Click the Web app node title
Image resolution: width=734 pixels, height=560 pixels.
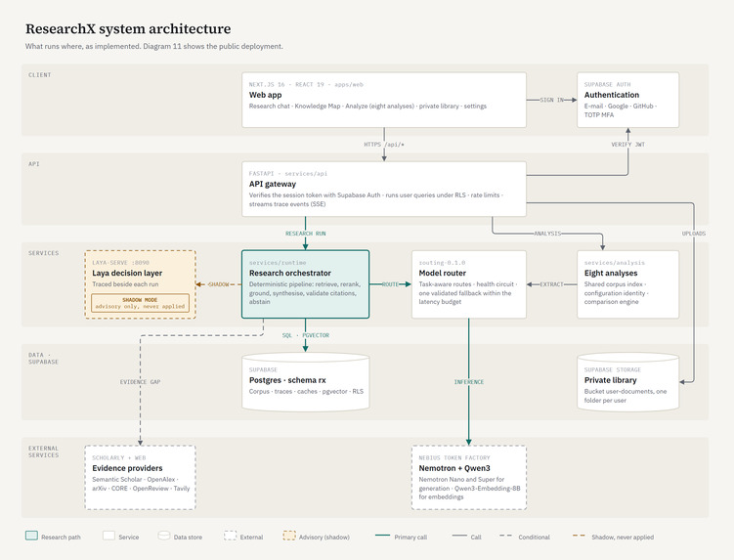(x=265, y=95)
